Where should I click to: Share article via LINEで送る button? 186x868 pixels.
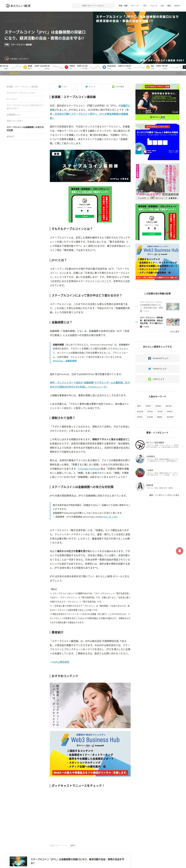(x=118, y=87)
